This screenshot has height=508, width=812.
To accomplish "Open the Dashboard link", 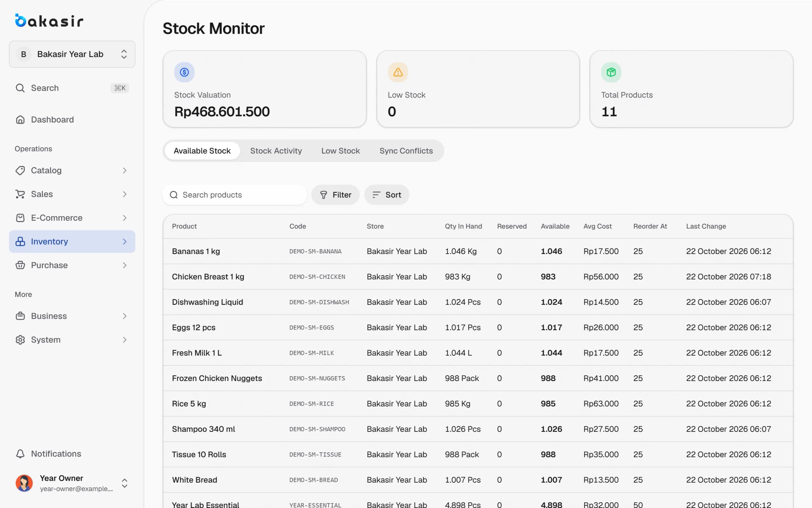I will tap(72, 120).
